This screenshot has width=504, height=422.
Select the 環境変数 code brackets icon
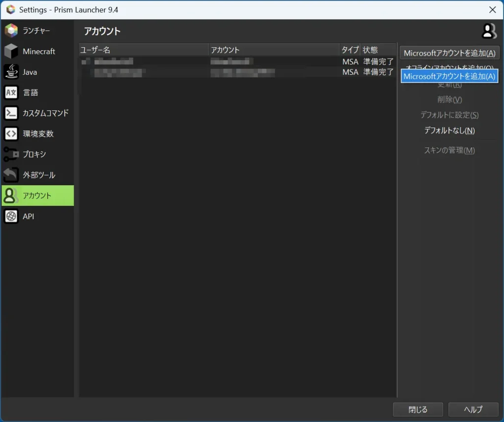pos(11,134)
